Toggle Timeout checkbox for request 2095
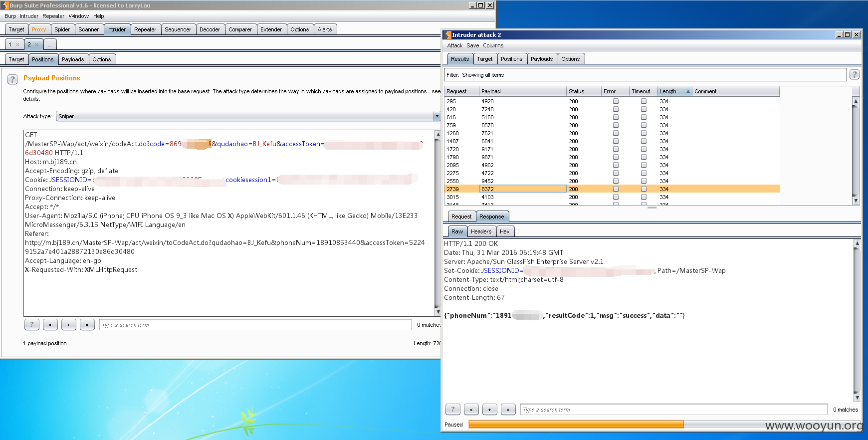Viewport: 868px width, 440px height. tap(644, 165)
